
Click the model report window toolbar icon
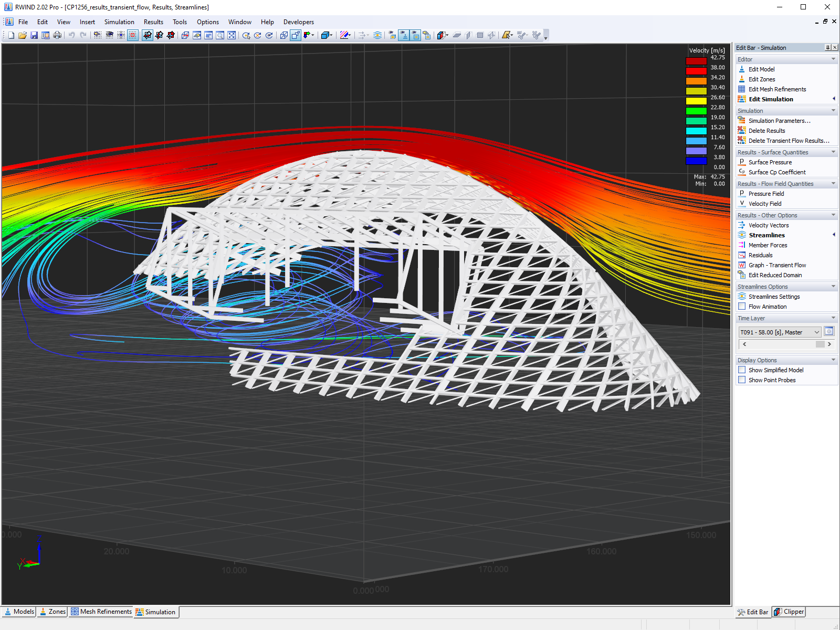click(46, 35)
